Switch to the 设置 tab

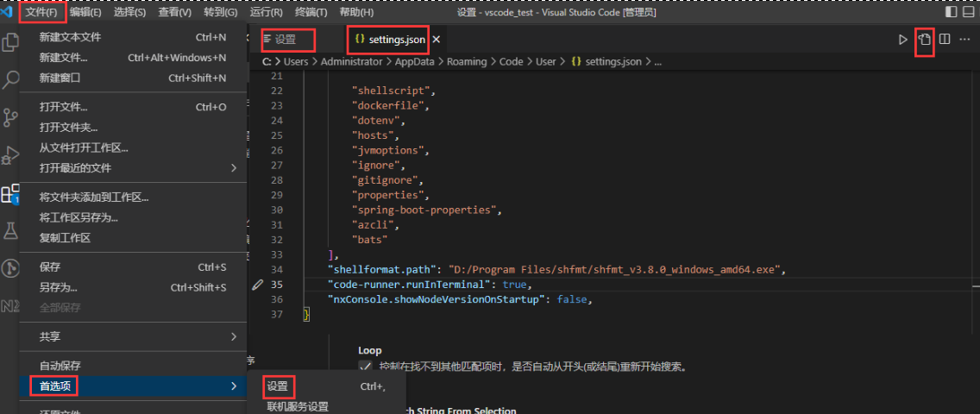point(287,40)
